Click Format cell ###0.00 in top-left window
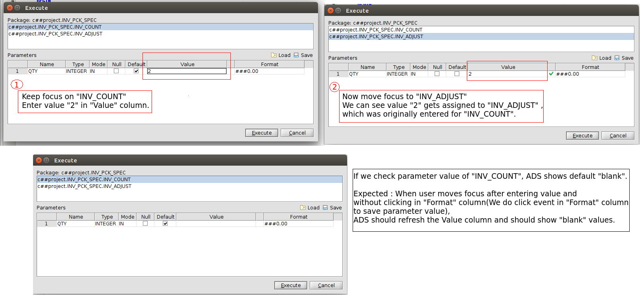Image resolution: width=644 pixels, height=305 pixels. coord(269,71)
